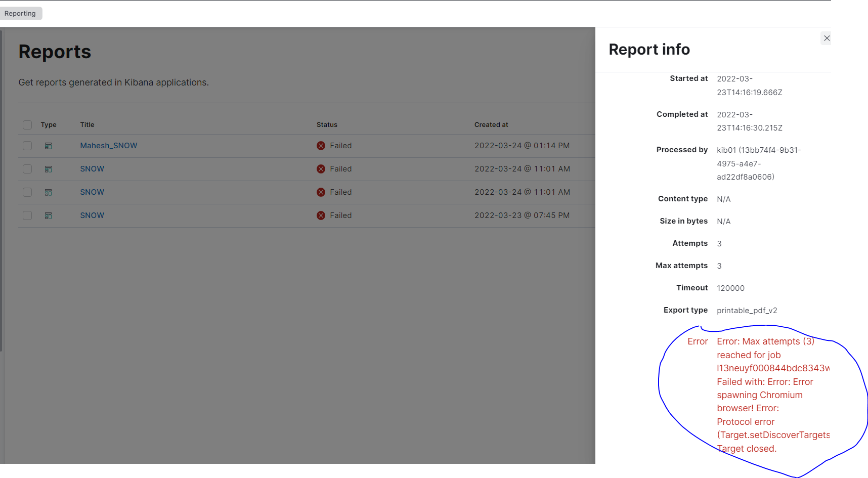Click the Reporting breadcrumb

(20, 13)
